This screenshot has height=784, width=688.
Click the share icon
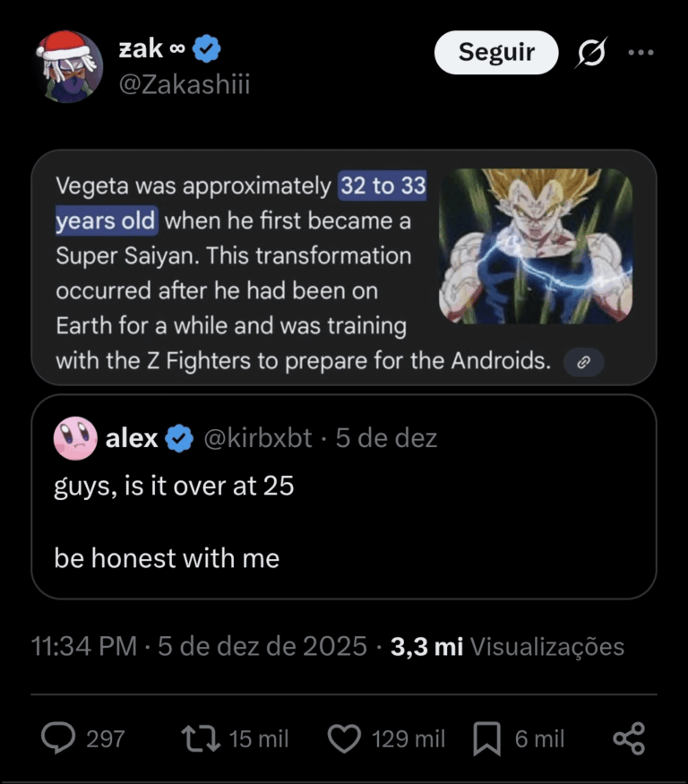[x=629, y=738]
